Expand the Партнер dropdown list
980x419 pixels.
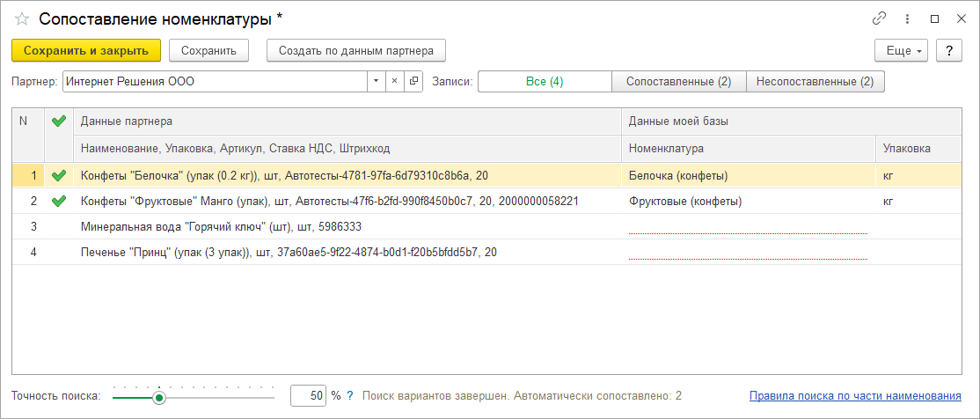[x=377, y=81]
